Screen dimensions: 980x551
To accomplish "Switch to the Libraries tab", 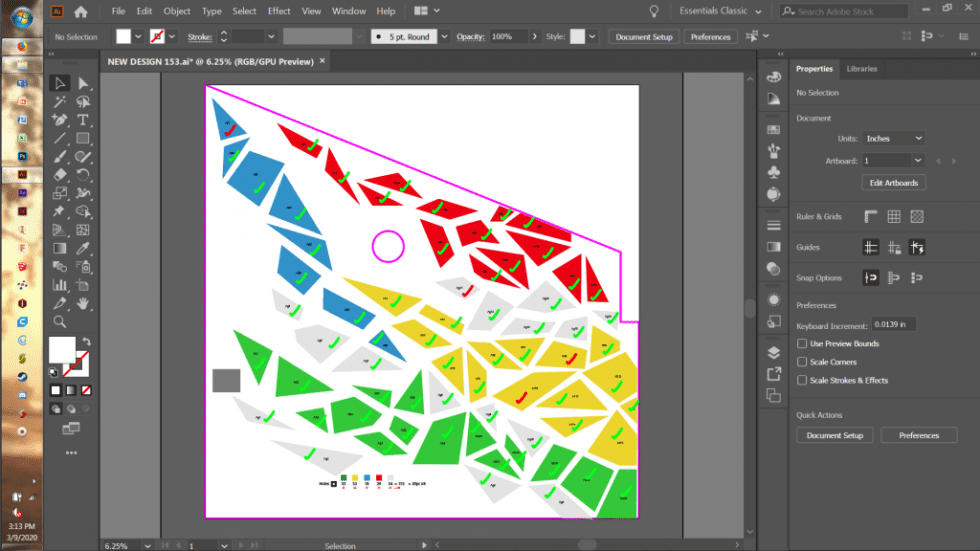I will click(x=861, y=69).
